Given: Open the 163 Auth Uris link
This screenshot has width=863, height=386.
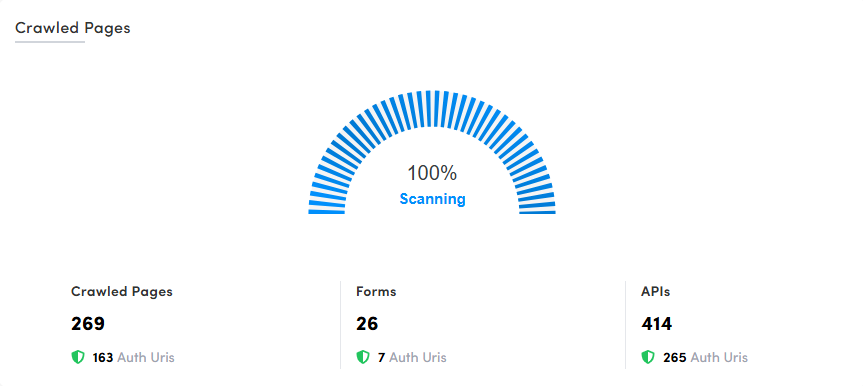Looking at the screenshot, I should tap(133, 357).
